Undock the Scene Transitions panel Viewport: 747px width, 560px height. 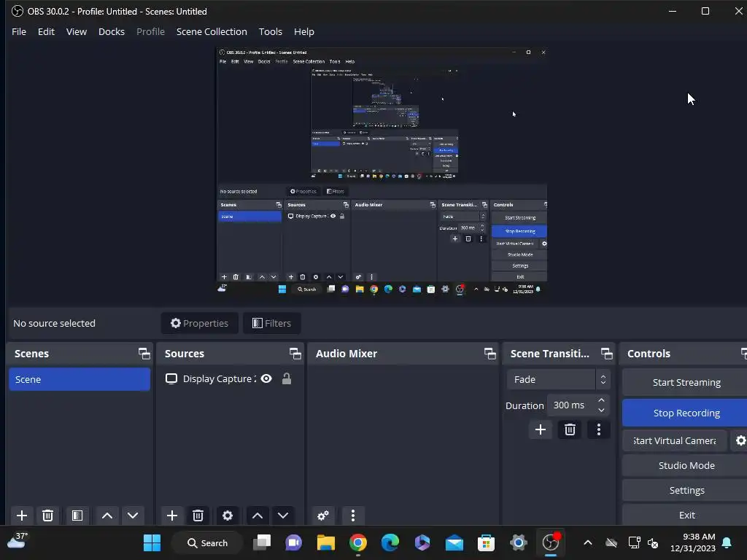coord(606,354)
